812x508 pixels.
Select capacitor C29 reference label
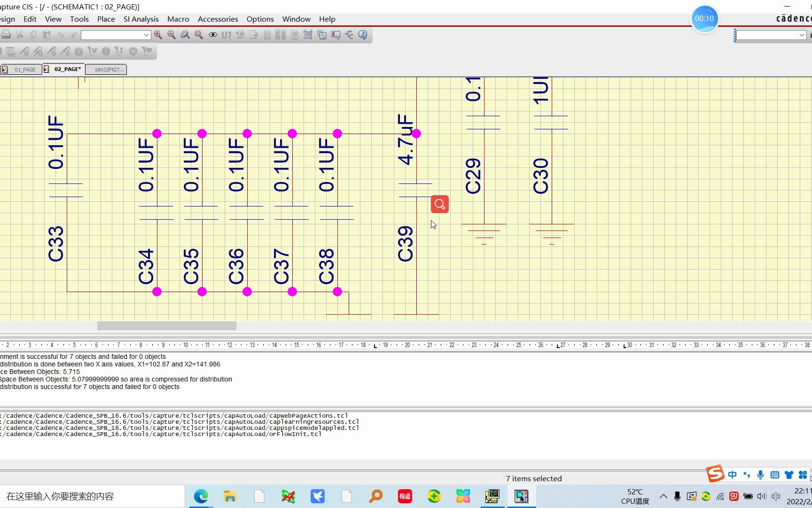tap(473, 176)
